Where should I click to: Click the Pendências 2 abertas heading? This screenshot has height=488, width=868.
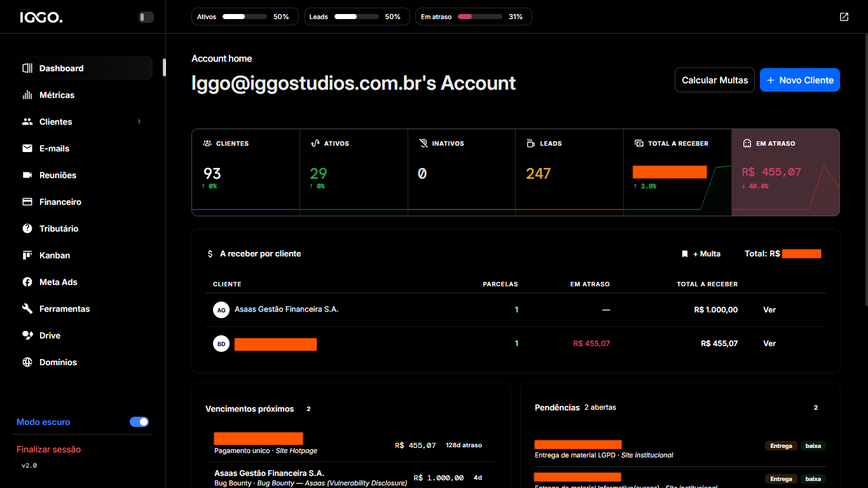(575, 407)
